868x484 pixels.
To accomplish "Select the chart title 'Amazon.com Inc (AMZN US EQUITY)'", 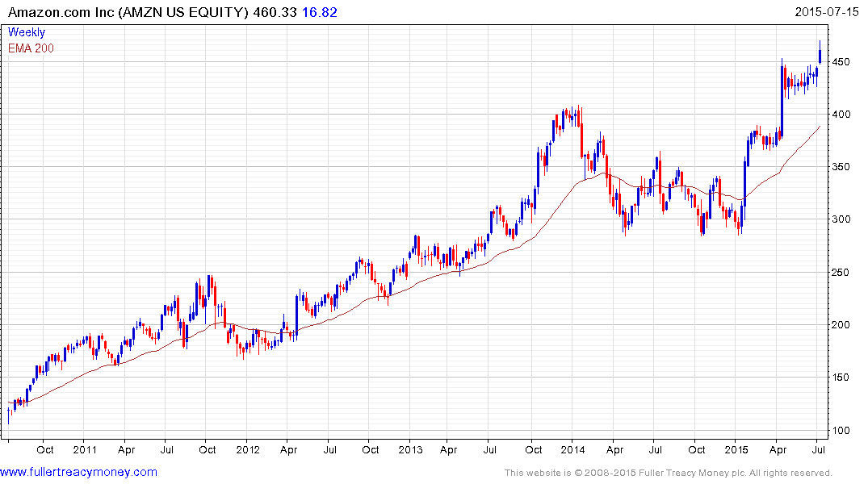I will [128, 12].
